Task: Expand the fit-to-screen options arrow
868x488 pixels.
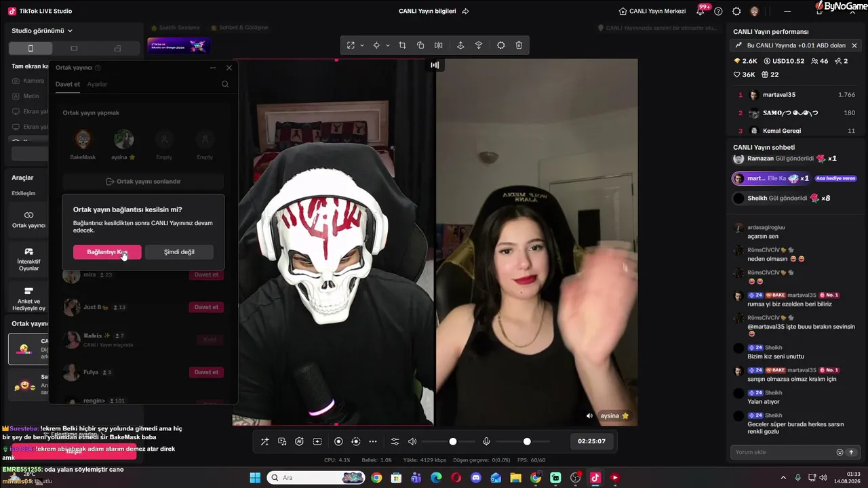Action: (362, 45)
